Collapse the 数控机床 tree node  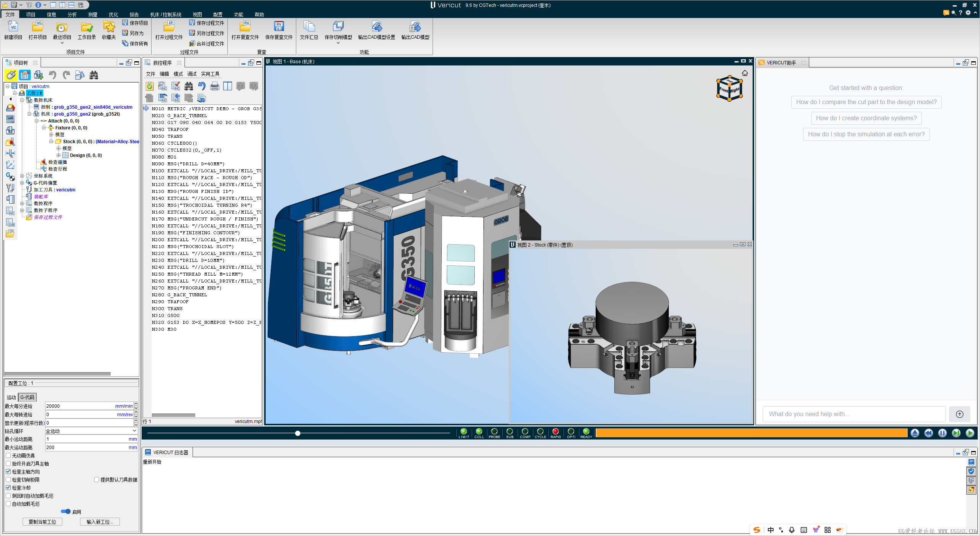pyautogui.click(x=22, y=100)
